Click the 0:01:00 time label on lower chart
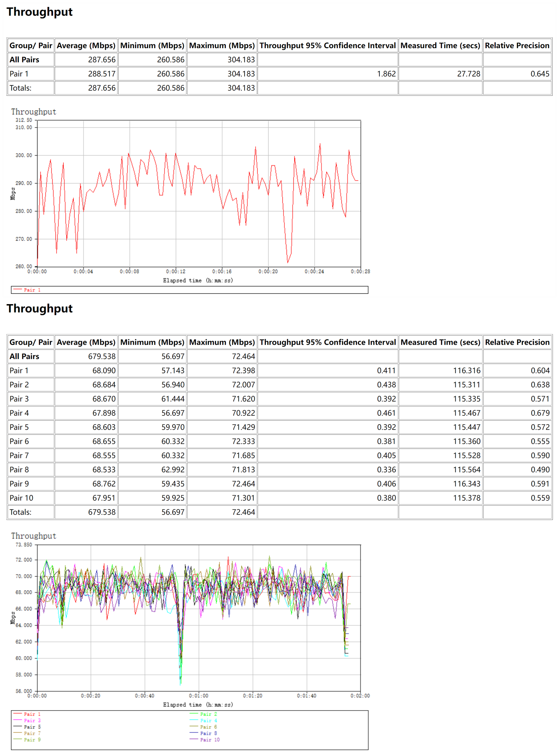 199,696
